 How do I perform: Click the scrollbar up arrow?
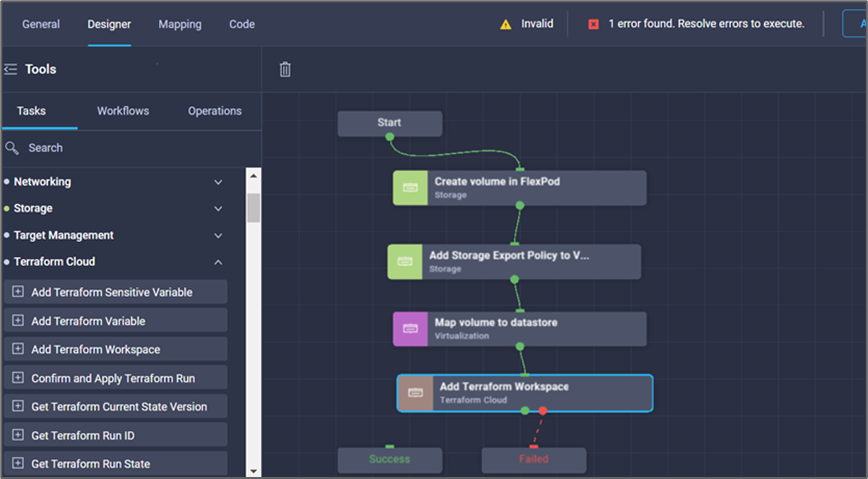254,176
